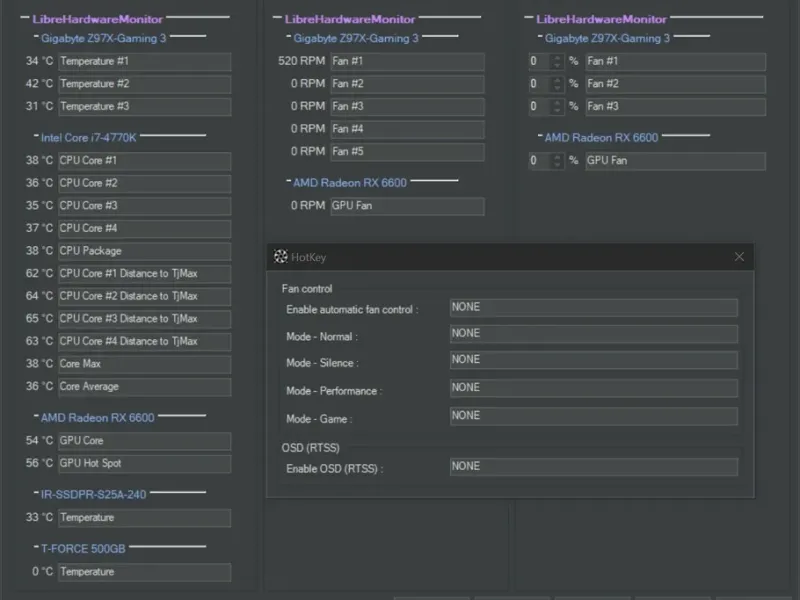Click the RPM Fan #2 name field

407,84
